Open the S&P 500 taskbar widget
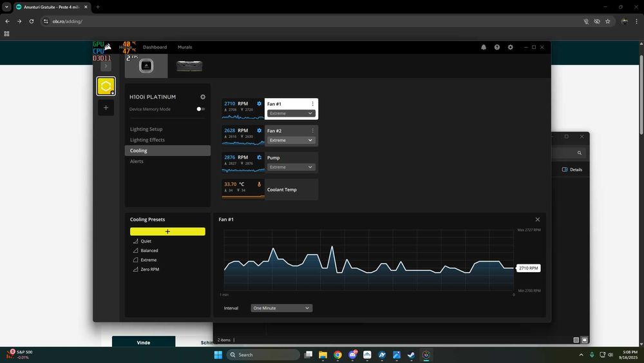644x363 pixels. tap(19, 355)
